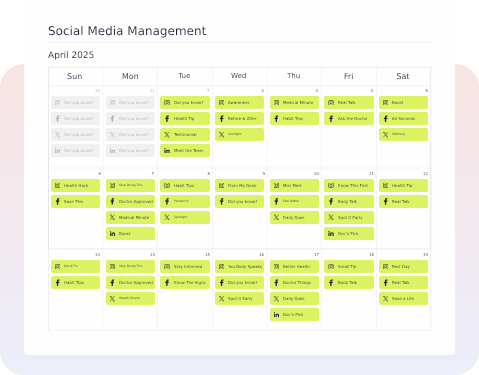Click the X icon on Save a Life post
This screenshot has width=479, height=375.
click(x=386, y=299)
